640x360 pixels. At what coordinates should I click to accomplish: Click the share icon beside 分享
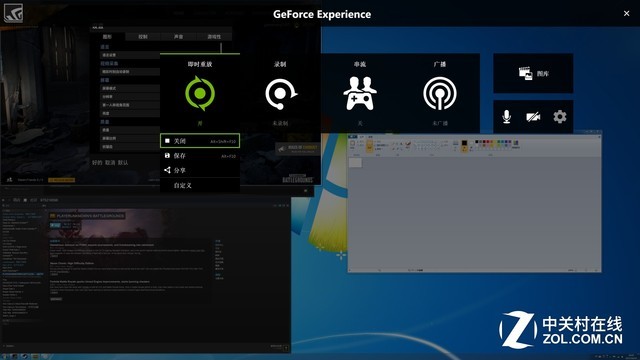pyautogui.click(x=167, y=170)
